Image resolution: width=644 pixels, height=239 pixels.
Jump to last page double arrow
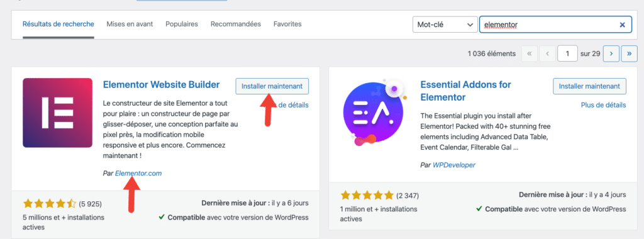coord(629,53)
